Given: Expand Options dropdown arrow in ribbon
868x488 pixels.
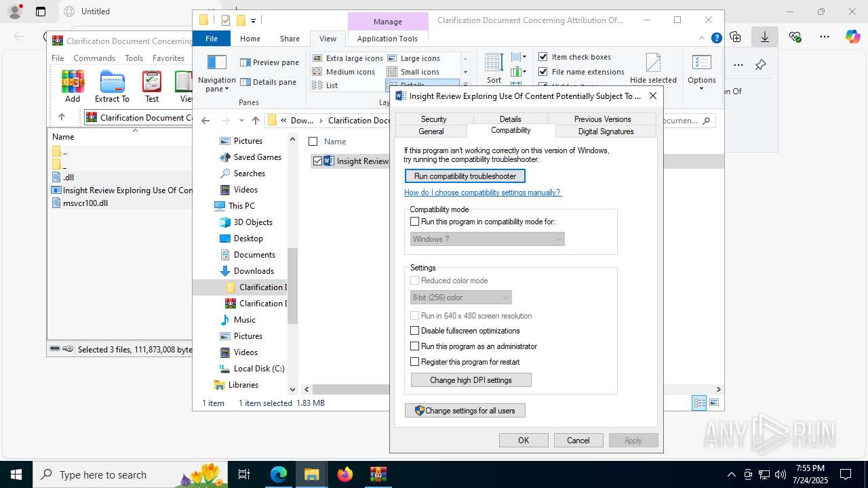Looking at the screenshot, I should click(701, 89).
